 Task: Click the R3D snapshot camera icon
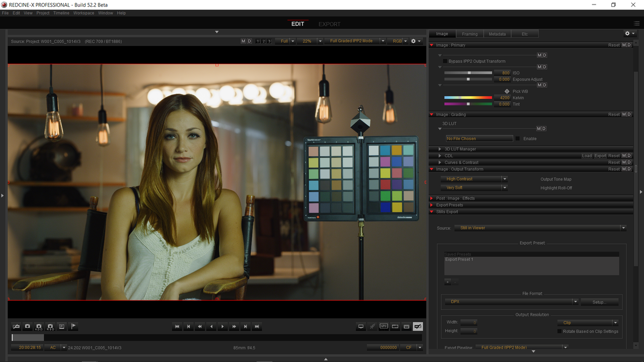point(50,326)
